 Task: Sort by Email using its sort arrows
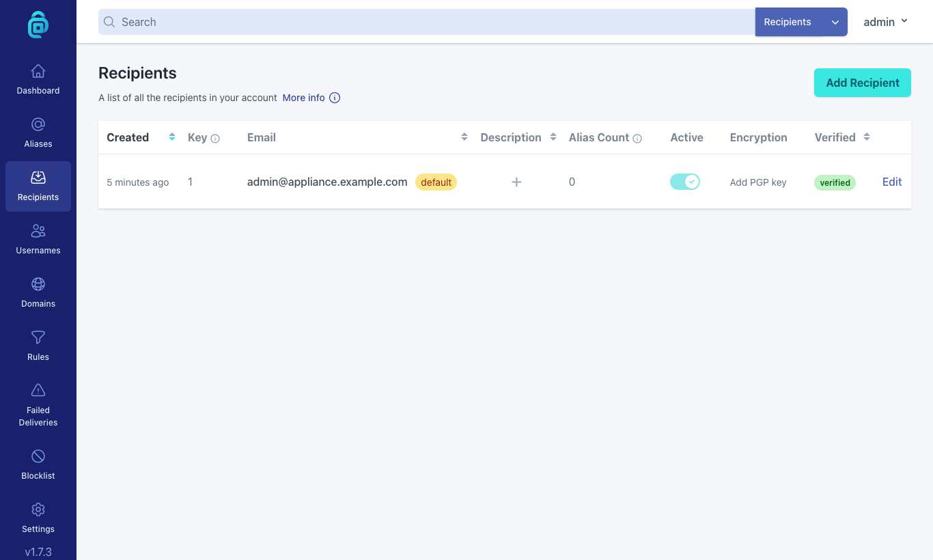pyautogui.click(x=464, y=137)
